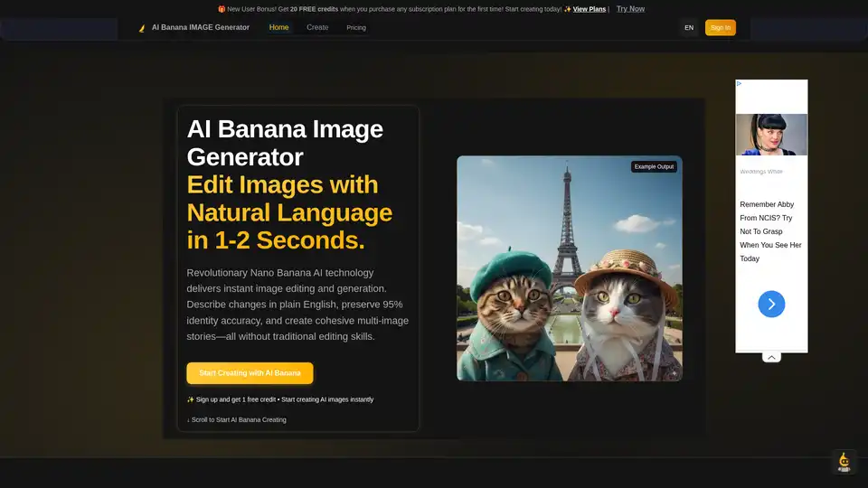Open the Pricing page from the navbar
This screenshot has width=868, height=488.
356,28
